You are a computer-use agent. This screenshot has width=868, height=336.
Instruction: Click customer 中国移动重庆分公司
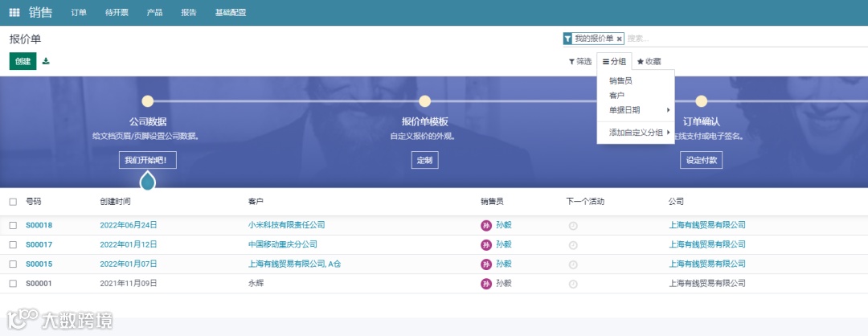tap(282, 244)
